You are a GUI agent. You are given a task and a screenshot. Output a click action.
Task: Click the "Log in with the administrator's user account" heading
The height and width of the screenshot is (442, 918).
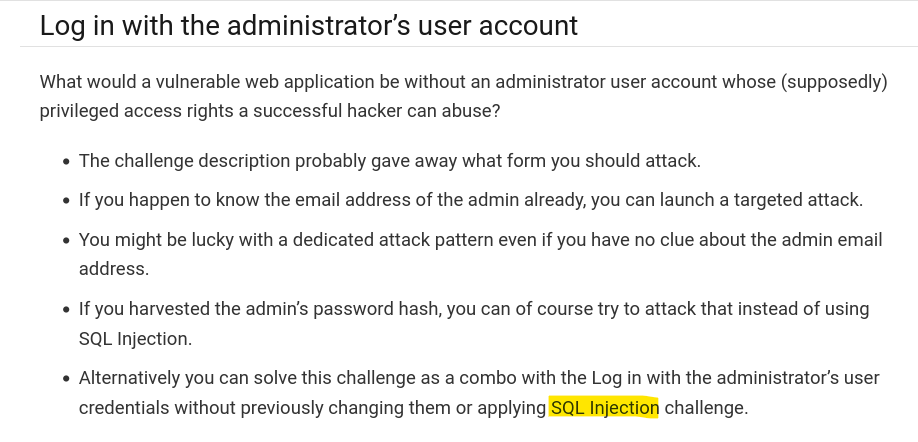(x=308, y=25)
